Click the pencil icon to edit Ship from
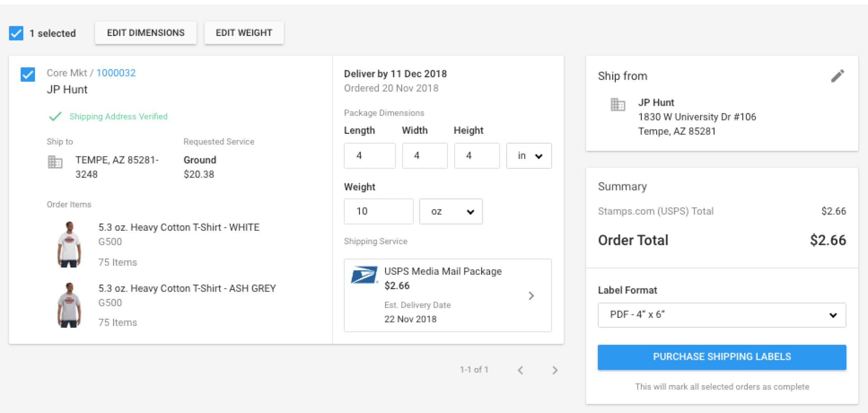 coord(839,76)
